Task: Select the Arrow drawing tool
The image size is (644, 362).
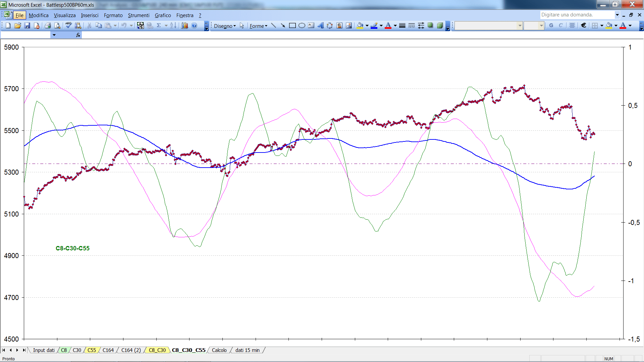Action: tap(283, 25)
